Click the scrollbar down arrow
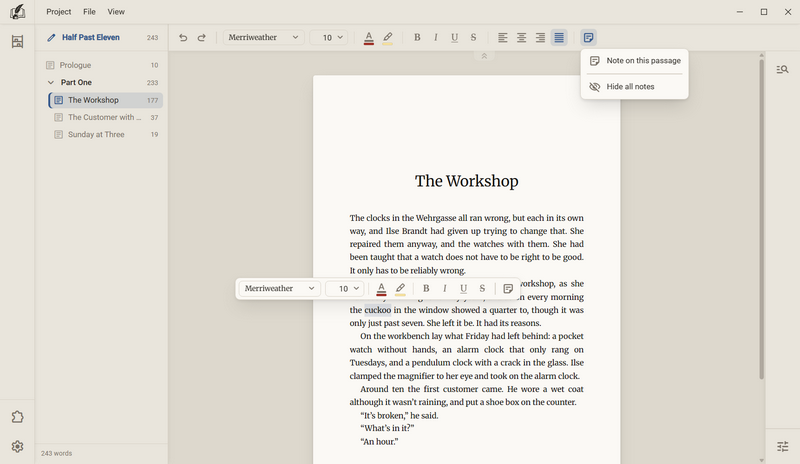Viewport: 800px width, 464px height. 761,460
